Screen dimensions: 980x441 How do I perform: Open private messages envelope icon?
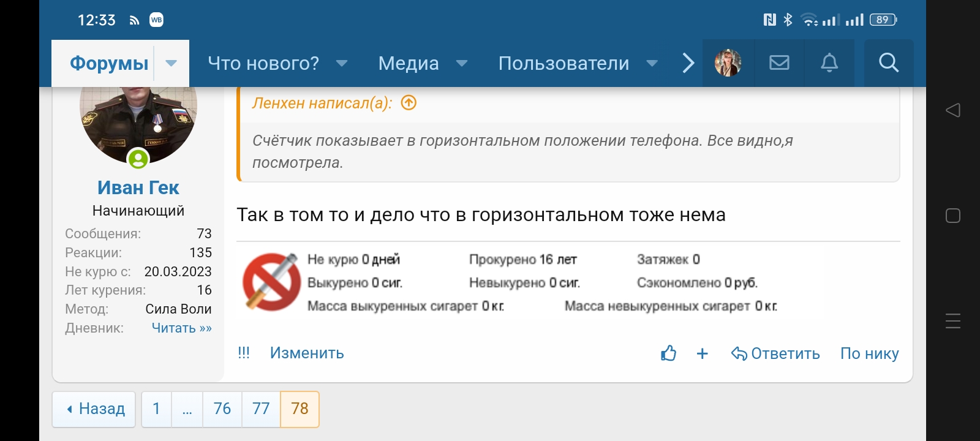click(x=779, y=62)
